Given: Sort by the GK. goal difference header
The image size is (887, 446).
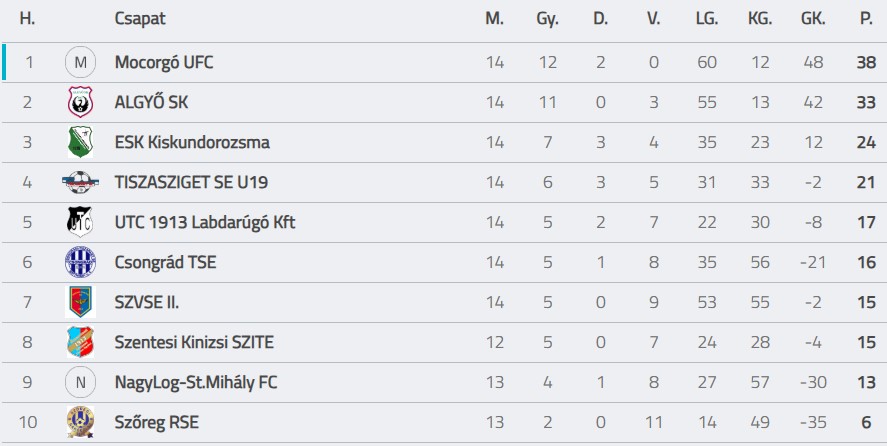Looking at the screenshot, I should click(x=813, y=19).
